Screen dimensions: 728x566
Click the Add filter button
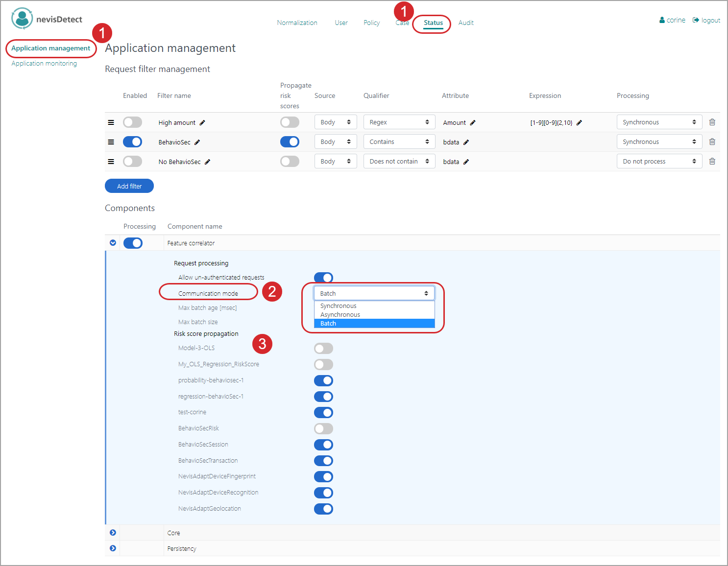[x=129, y=186]
